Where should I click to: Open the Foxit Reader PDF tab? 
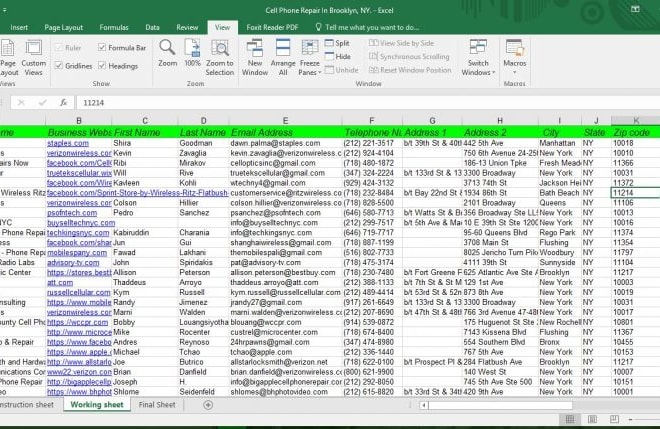[272, 27]
